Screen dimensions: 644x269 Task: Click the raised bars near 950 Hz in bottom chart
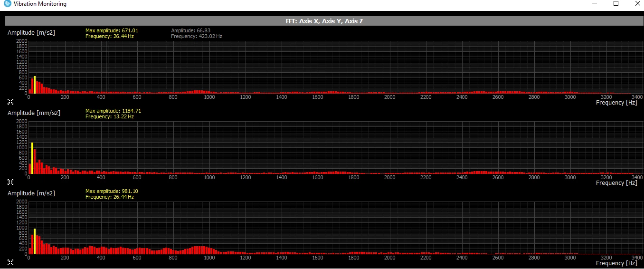[202, 250]
